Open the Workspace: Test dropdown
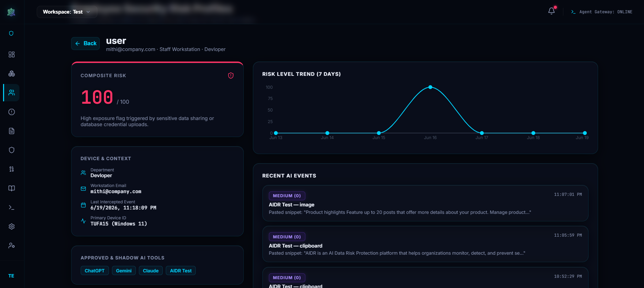 coord(67,12)
